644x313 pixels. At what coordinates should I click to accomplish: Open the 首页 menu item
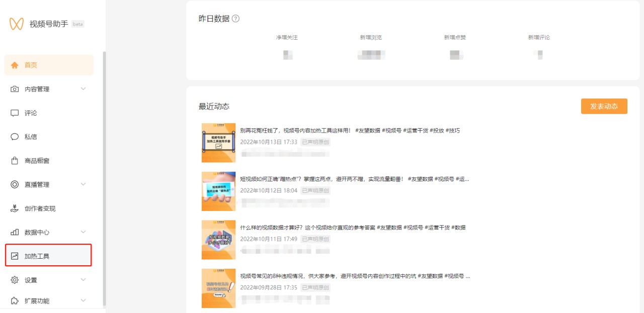[49, 65]
